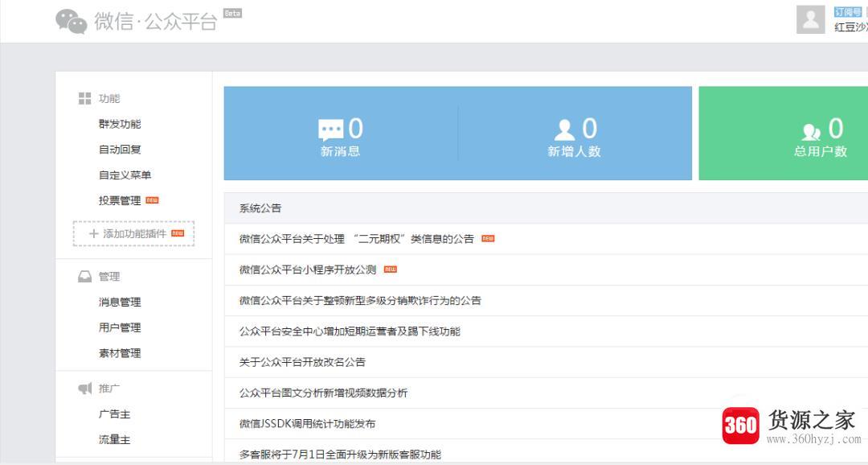The image size is (868, 465).
Task: Open 图文分析新增视频数据分析 notice
Action: (x=323, y=393)
